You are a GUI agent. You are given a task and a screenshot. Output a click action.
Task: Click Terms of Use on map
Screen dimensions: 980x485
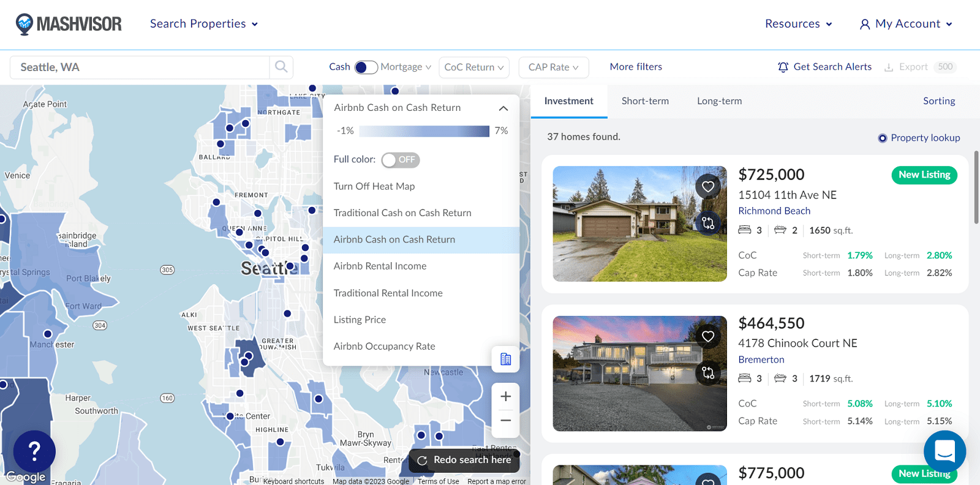coord(438,481)
